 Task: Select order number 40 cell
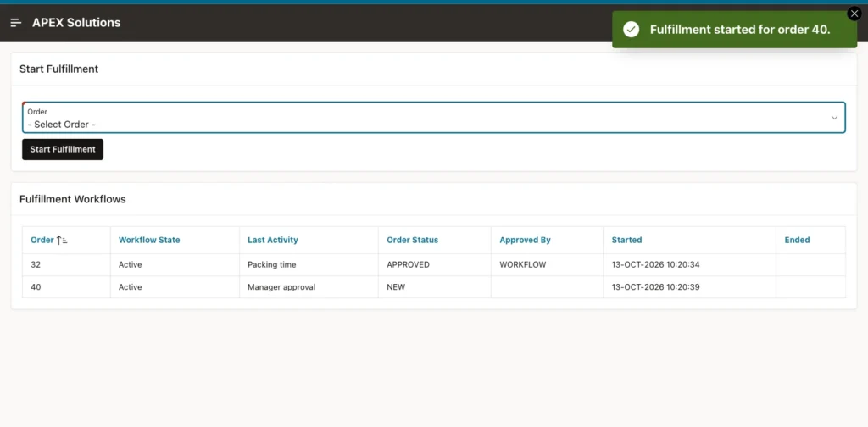click(x=66, y=287)
